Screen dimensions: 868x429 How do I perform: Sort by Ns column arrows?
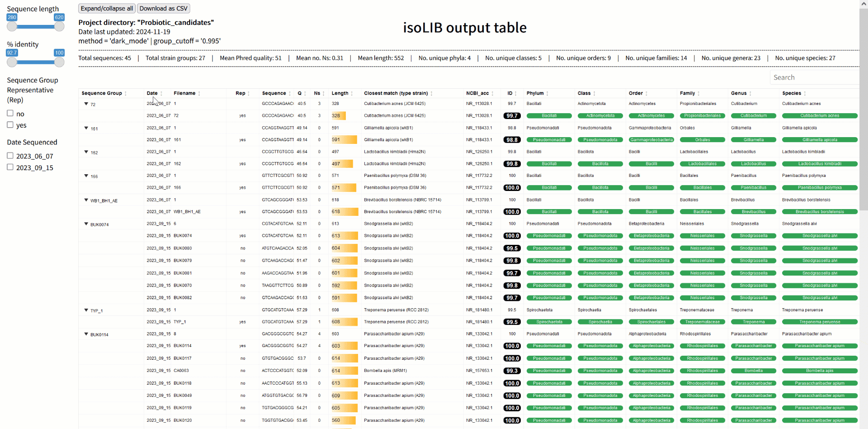(324, 94)
